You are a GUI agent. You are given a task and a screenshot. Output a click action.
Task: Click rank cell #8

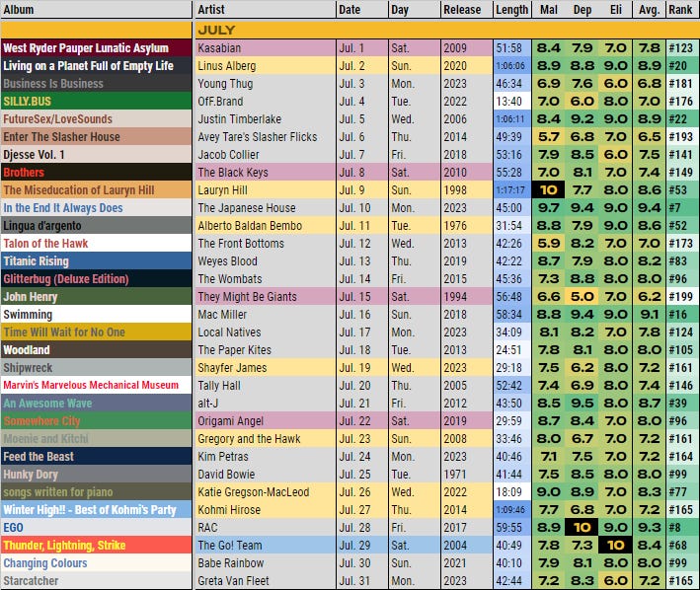pyautogui.click(x=680, y=528)
